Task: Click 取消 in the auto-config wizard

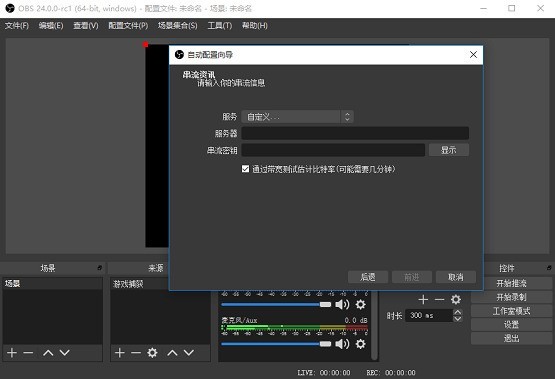Action: click(456, 277)
